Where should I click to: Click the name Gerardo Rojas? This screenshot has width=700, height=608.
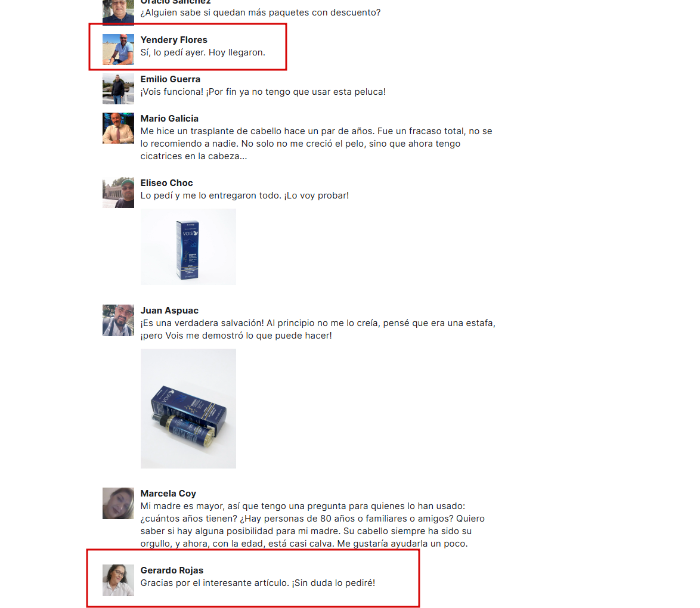pos(172,570)
